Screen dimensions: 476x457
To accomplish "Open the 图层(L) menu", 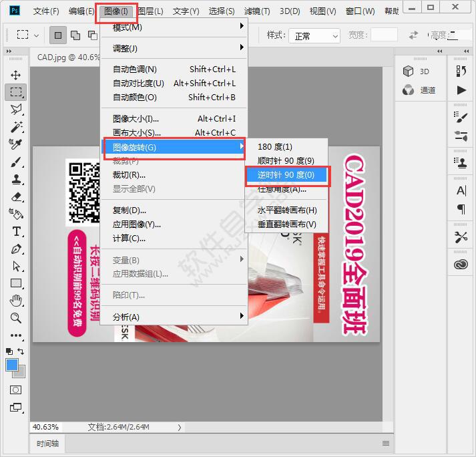I will tap(151, 11).
